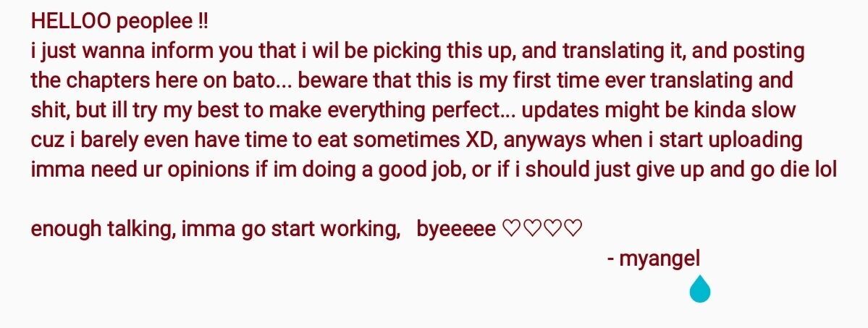868x328 pixels.
Task: Place cursor at the word "byeeeee"
Action: pyautogui.click(x=456, y=230)
